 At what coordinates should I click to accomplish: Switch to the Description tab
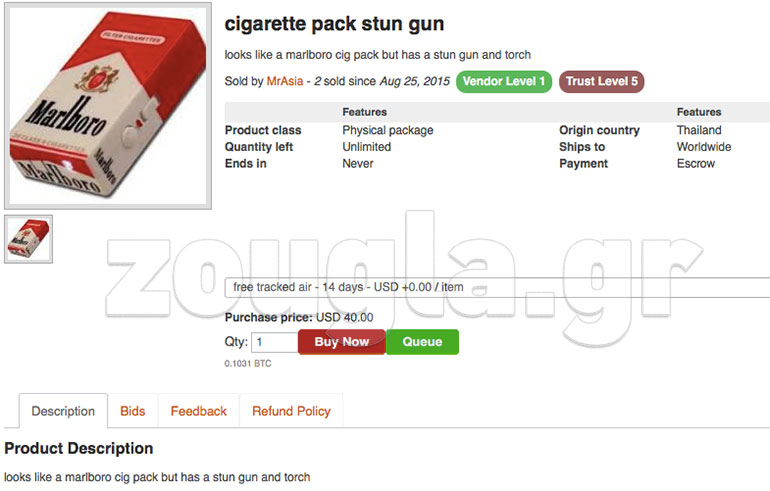63,411
